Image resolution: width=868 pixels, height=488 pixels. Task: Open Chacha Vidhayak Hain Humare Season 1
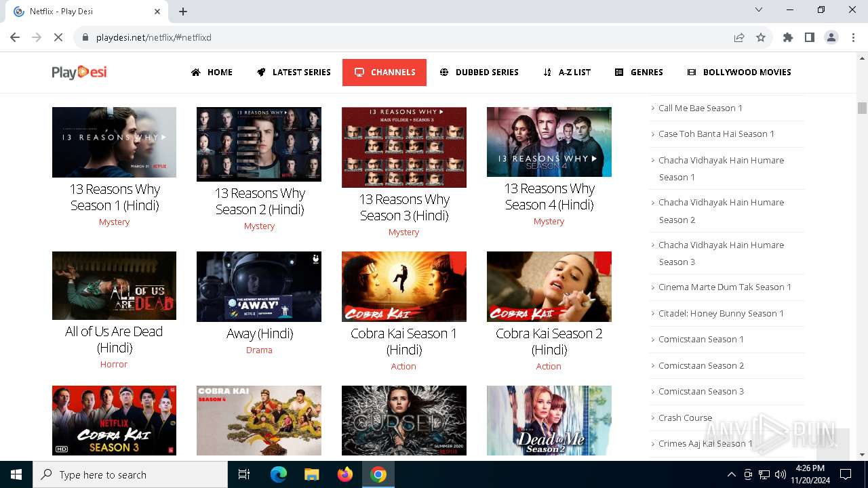point(721,169)
